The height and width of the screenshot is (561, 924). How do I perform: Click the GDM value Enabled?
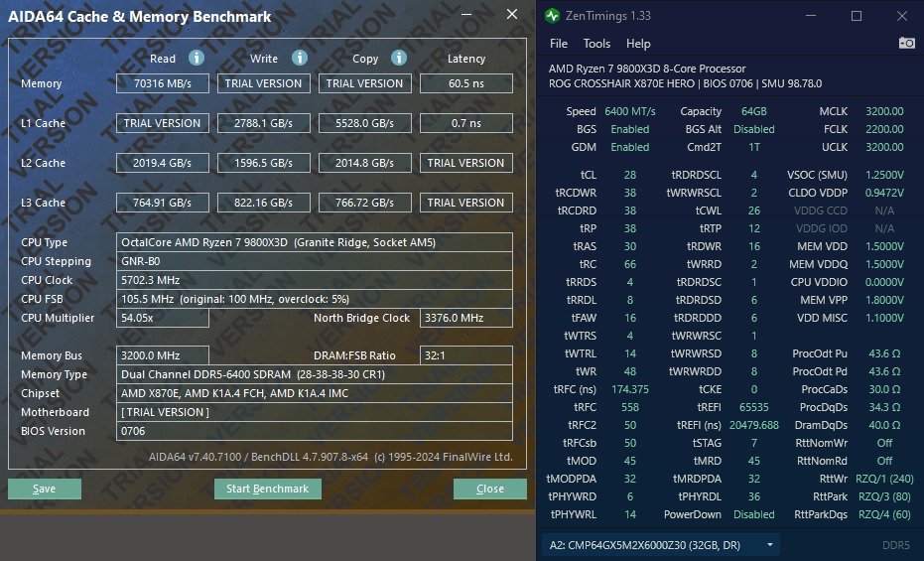click(x=630, y=147)
